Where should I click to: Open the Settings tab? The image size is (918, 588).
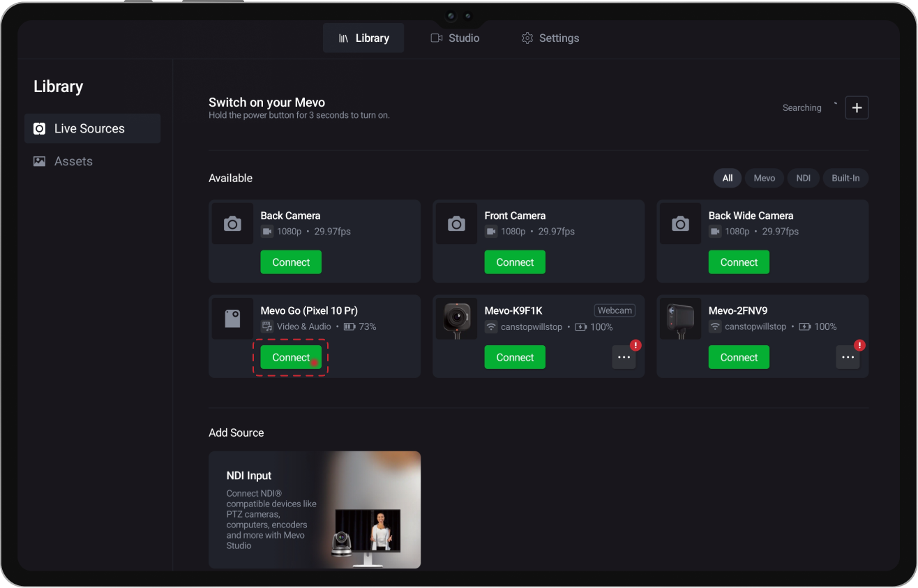(x=550, y=38)
